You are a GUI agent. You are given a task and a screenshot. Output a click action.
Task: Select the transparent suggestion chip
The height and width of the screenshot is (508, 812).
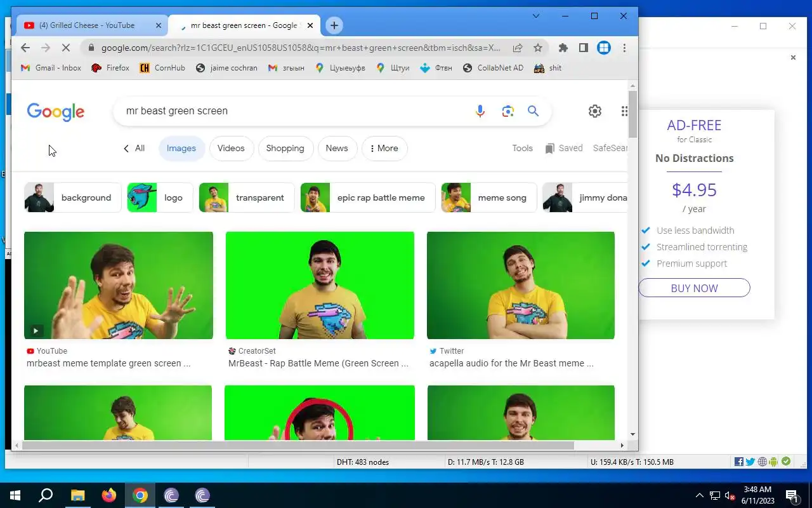[x=247, y=197]
